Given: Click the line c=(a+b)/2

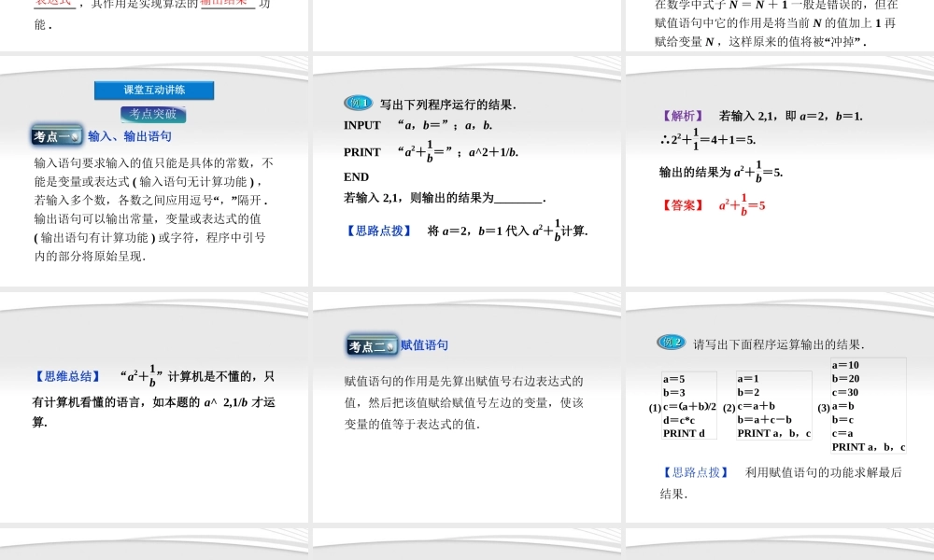Looking at the screenshot, I should click(x=689, y=406).
